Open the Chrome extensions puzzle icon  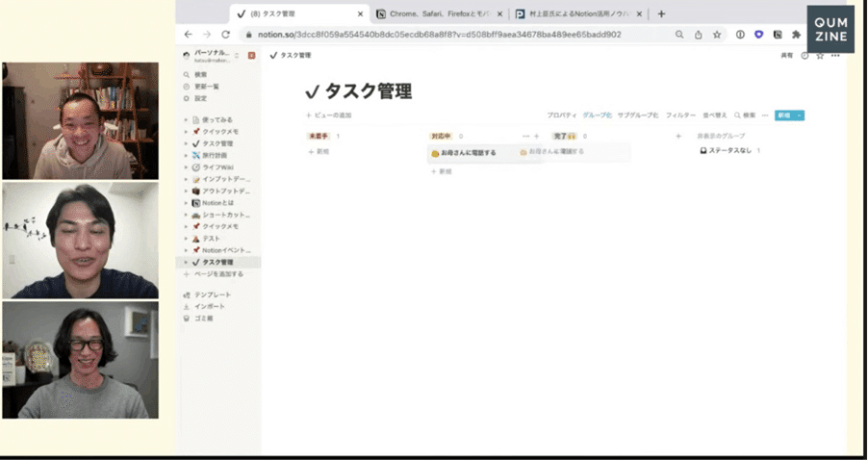tap(796, 34)
